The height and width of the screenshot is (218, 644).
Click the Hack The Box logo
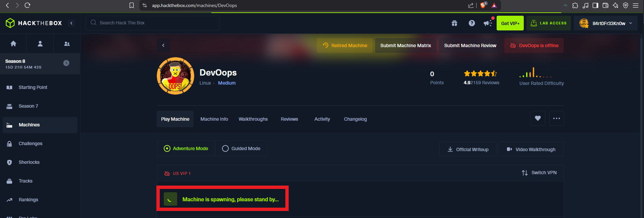(34, 23)
